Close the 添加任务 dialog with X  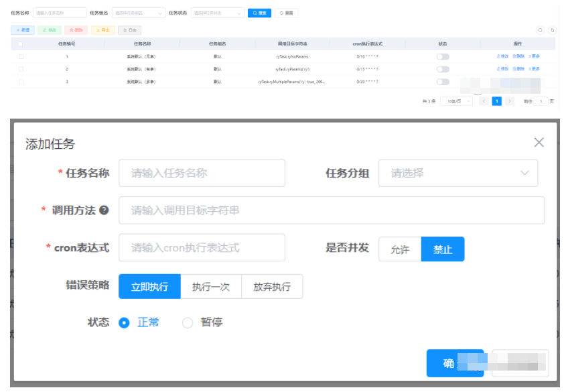(539, 143)
